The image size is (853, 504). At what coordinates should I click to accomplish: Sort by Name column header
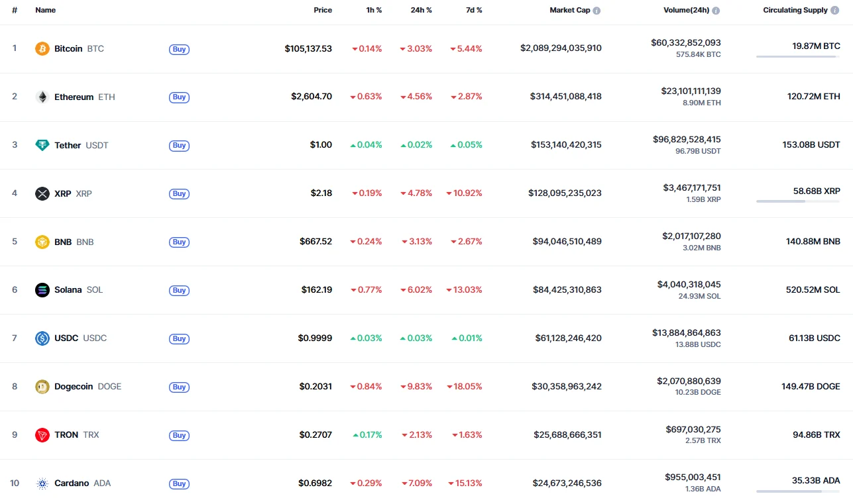[46, 11]
